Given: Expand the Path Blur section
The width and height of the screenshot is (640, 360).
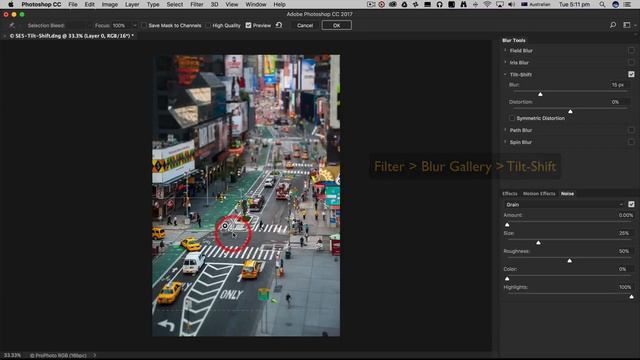Looking at the screenshot, I should (x=505, y=130).
